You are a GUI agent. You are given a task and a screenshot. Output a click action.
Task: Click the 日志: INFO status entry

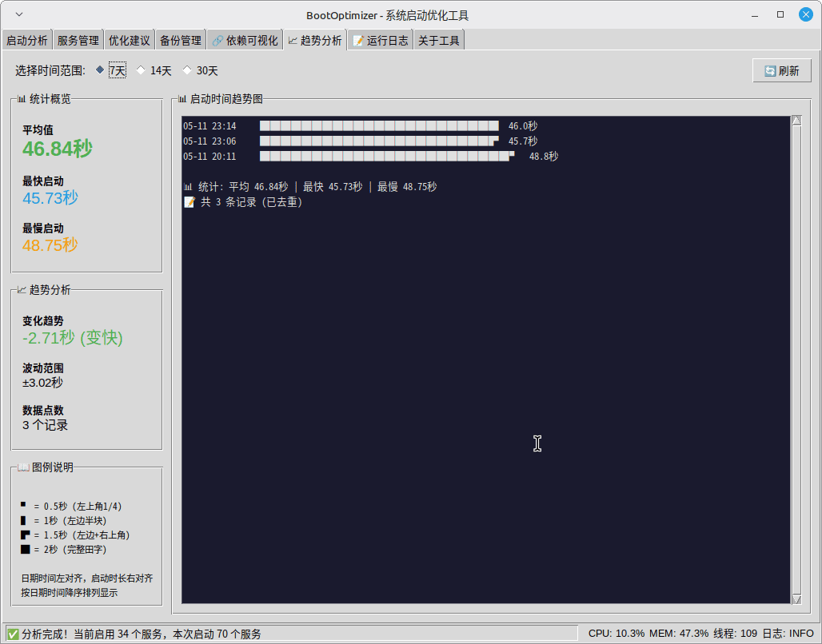click(x=788, y=634)
